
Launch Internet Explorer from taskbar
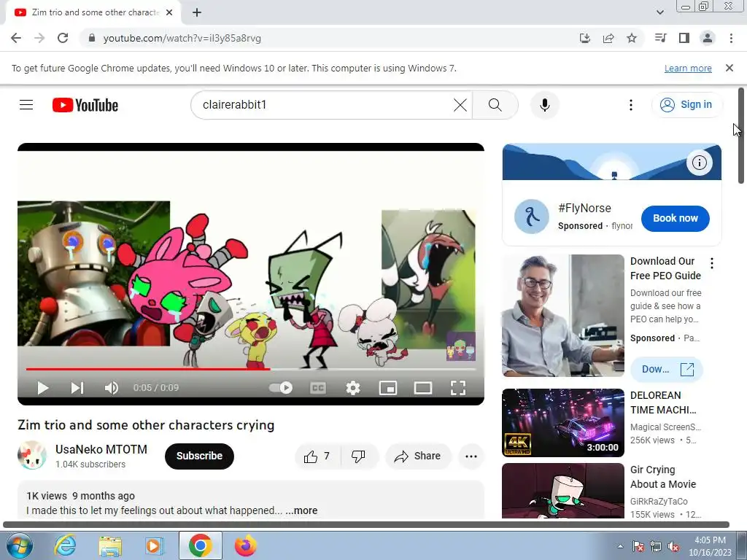click(x=65, y=545)
